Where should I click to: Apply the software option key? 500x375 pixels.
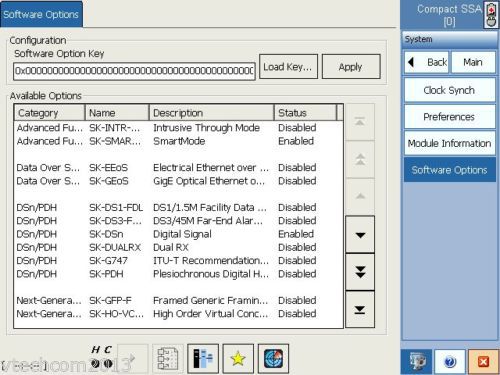click(x=351, y=67)
